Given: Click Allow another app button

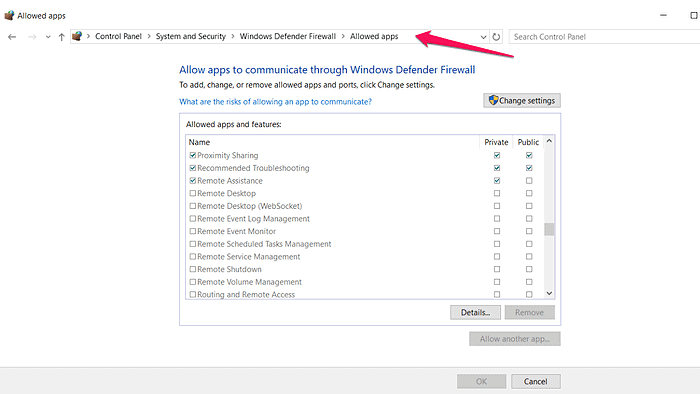Looking at the screenshot, I should click(515, 339).
